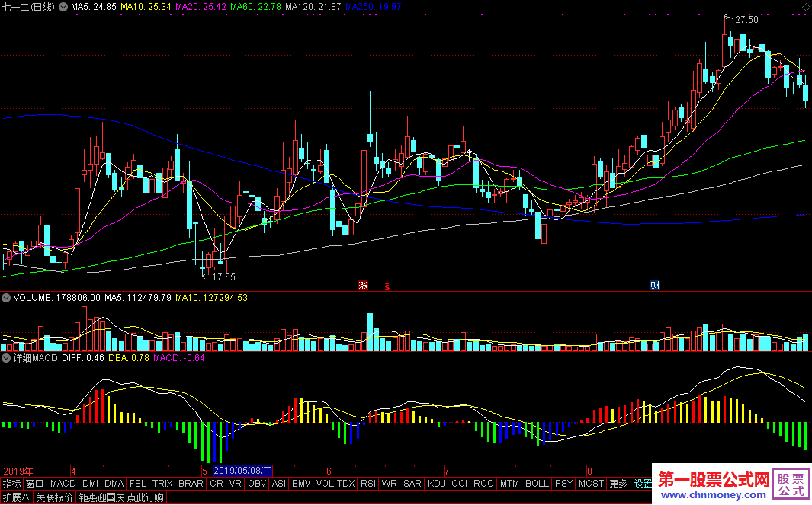Click the 七一二(日线) chart title
The image size is (812, 505).
(x=29, y=8)
